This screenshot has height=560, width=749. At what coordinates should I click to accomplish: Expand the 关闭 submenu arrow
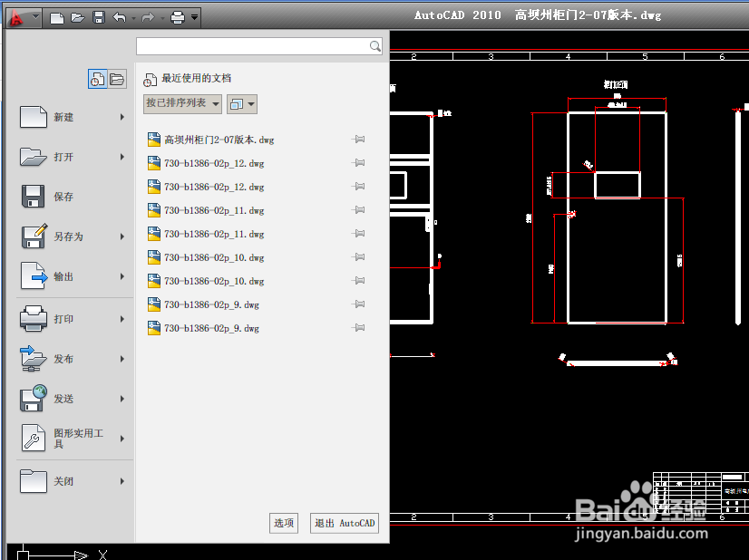[122, 481]
